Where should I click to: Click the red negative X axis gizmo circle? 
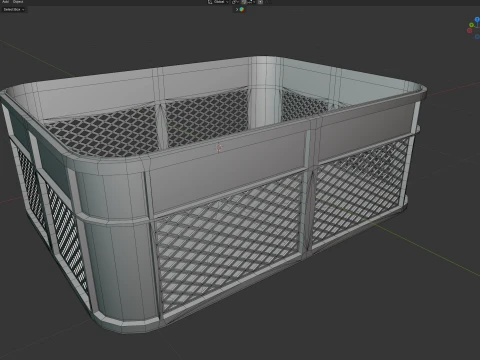point(469,31)
